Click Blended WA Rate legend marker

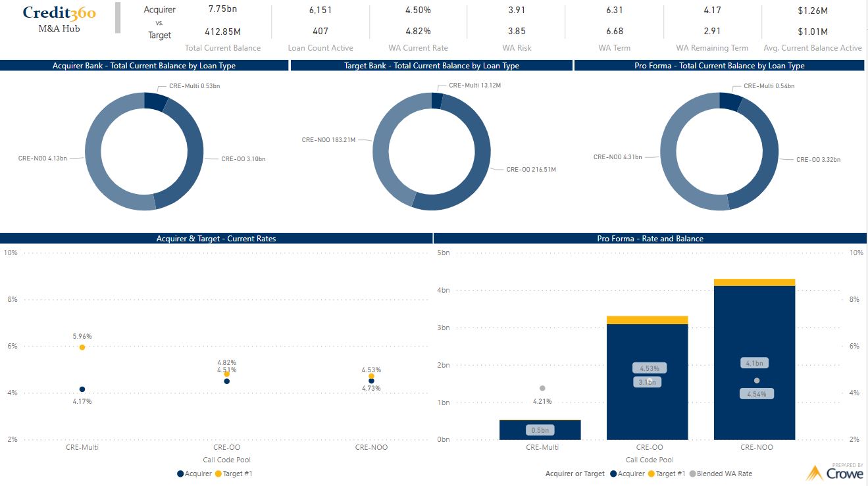(692, 474)
